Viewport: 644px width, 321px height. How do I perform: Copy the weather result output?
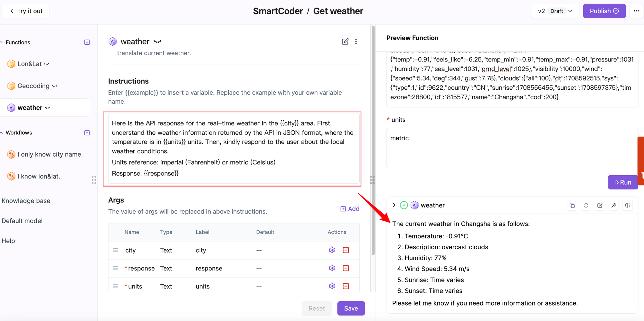point(572,205)
